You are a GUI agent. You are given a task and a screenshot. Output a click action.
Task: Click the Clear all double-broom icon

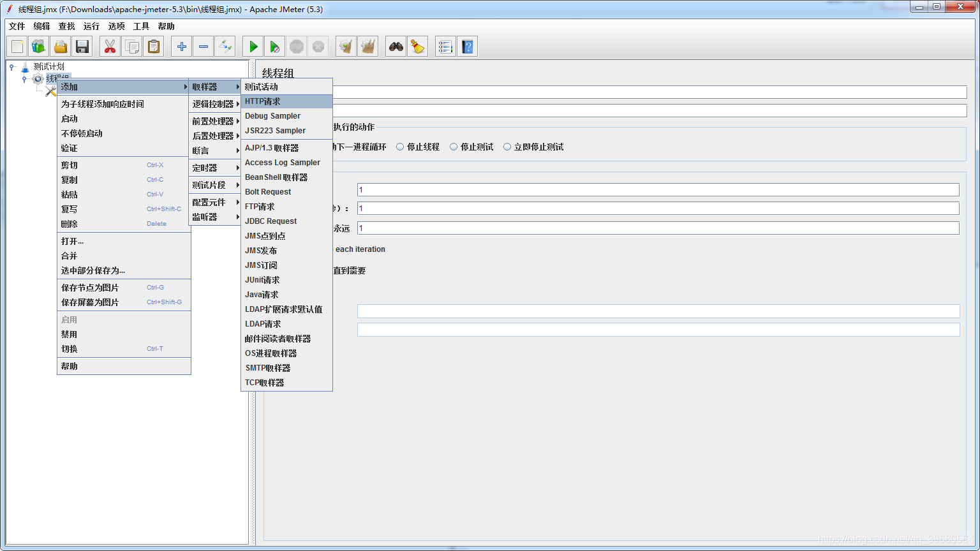coord(368,47)
